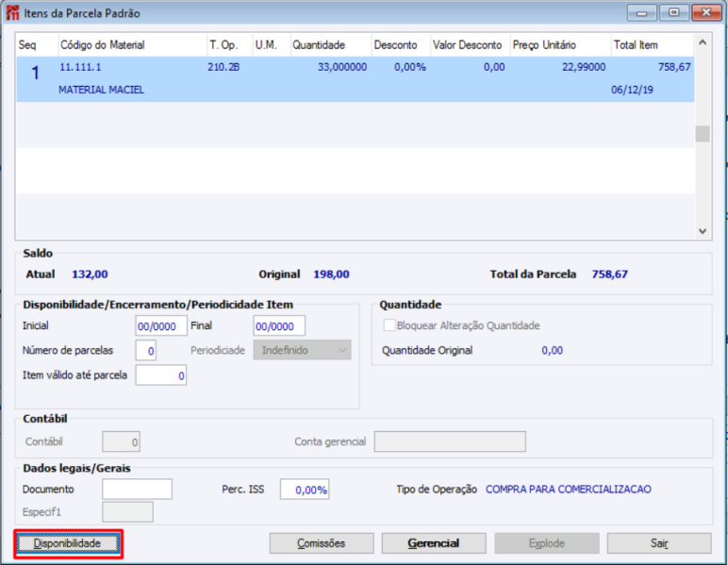Click COMPRA PARA COMERCIALIZACAO text

tap(569, 490)
